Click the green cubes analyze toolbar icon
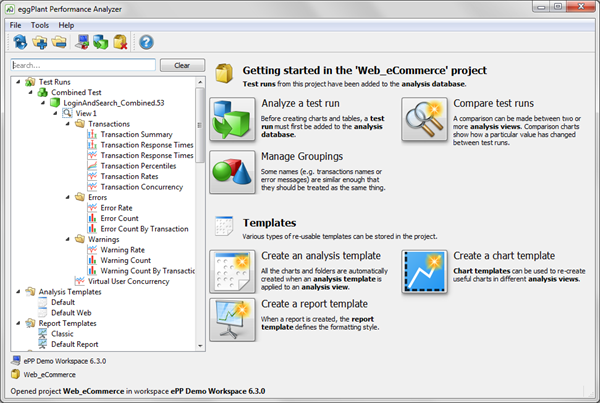 point(101,42)
